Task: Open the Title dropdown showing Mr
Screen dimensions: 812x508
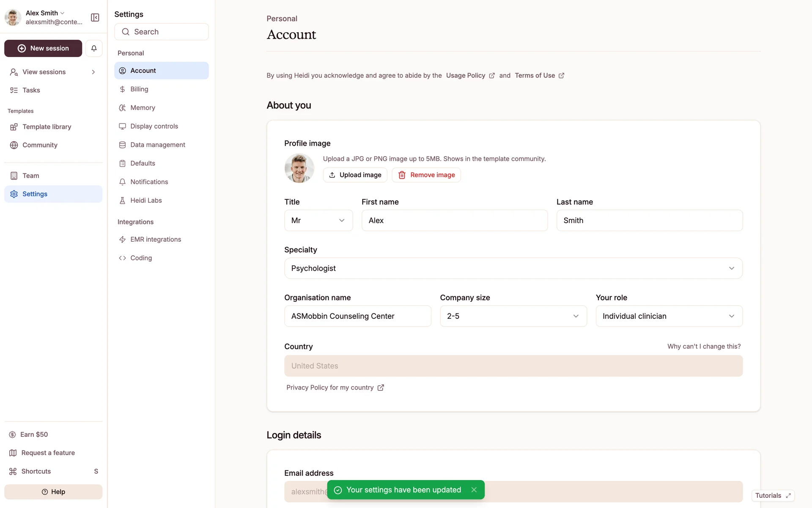Action: tap(318, 221)
